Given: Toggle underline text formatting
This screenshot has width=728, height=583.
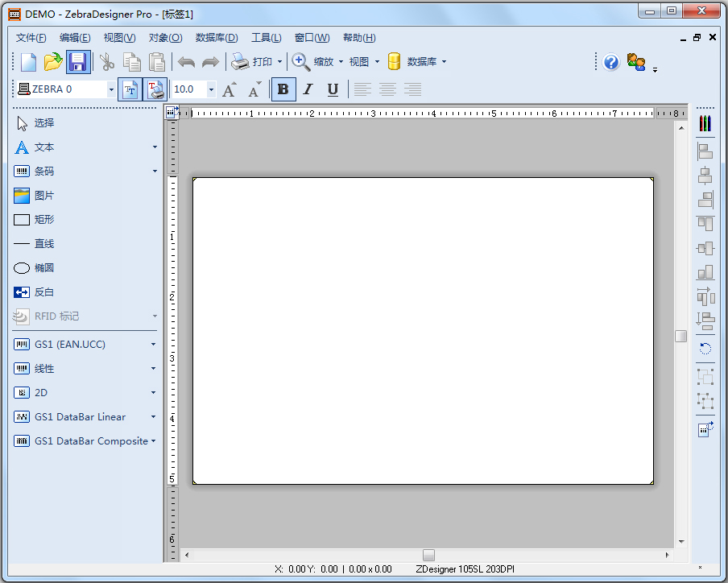Looking at the screenshot, I should pyautogui.click(x=332, y=89).
